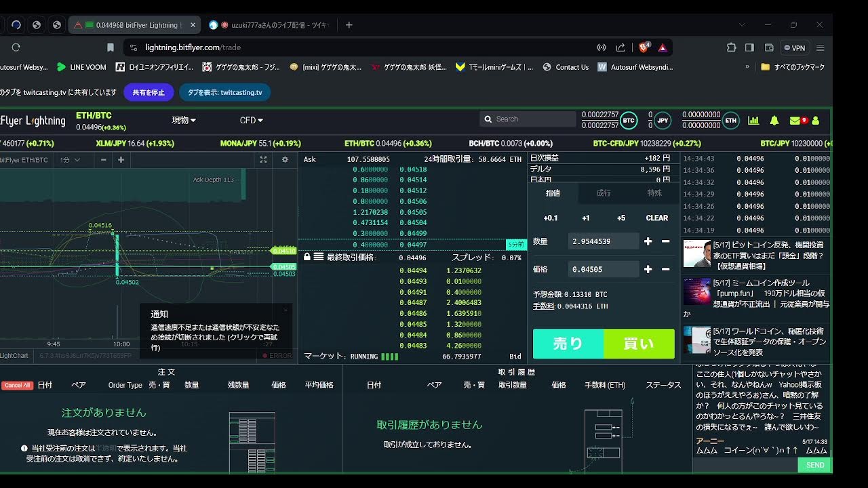This screenshot has width=868, height=488.
Task: Expand the CFD market dropdown
Action: (x=251, y=120)
